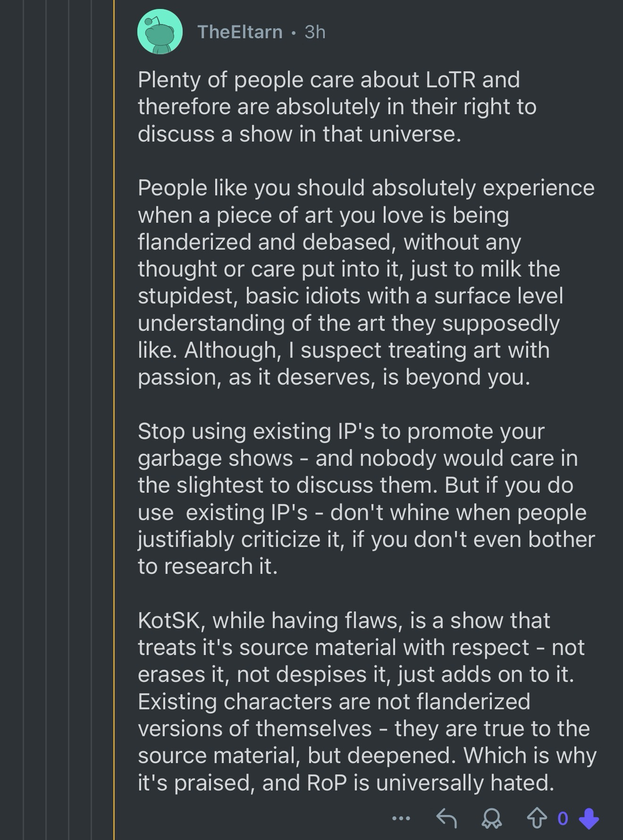
Task: Tap the paragraph starting "Plenty of people care"
Action: (330, 107)
